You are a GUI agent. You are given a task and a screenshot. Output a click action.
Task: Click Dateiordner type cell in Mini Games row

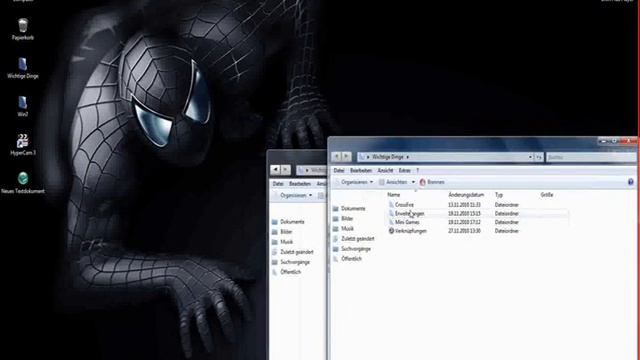[x=507, y=222]
